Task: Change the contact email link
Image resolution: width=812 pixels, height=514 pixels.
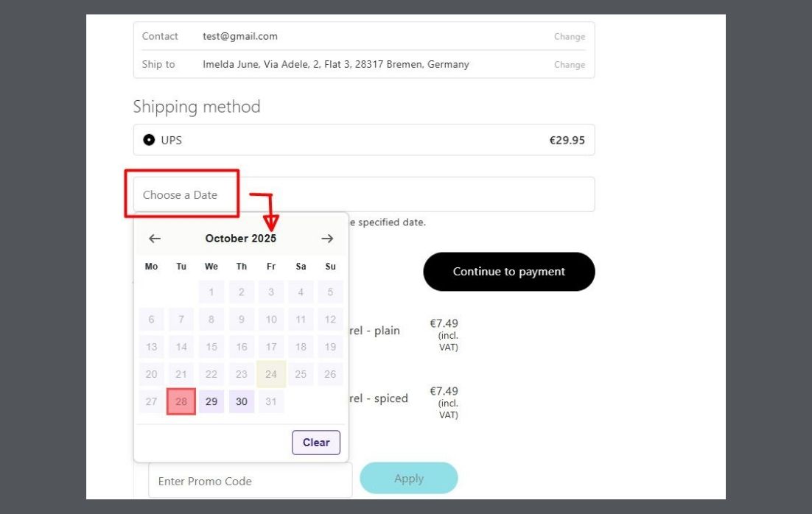Action: [x=569, y=37]
